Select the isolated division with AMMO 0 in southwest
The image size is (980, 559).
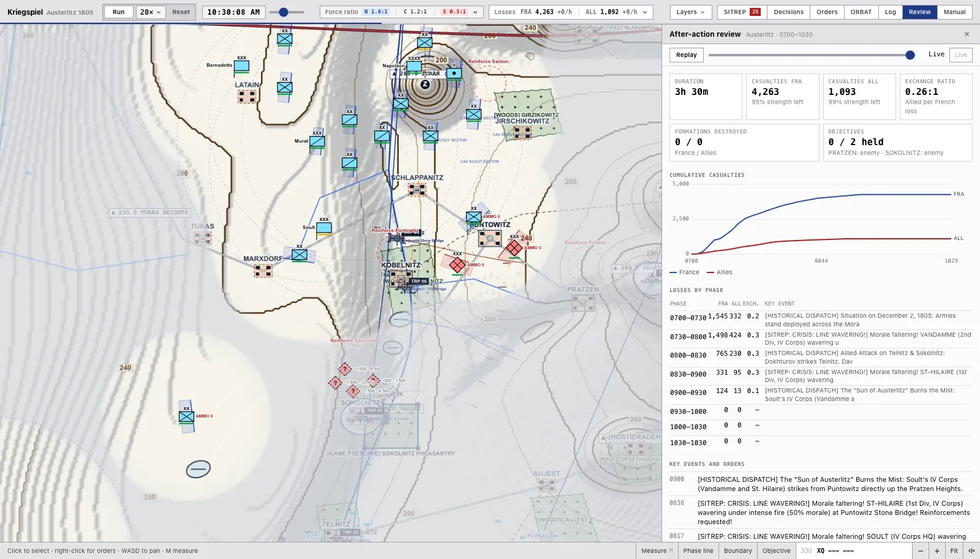point(186,417)
